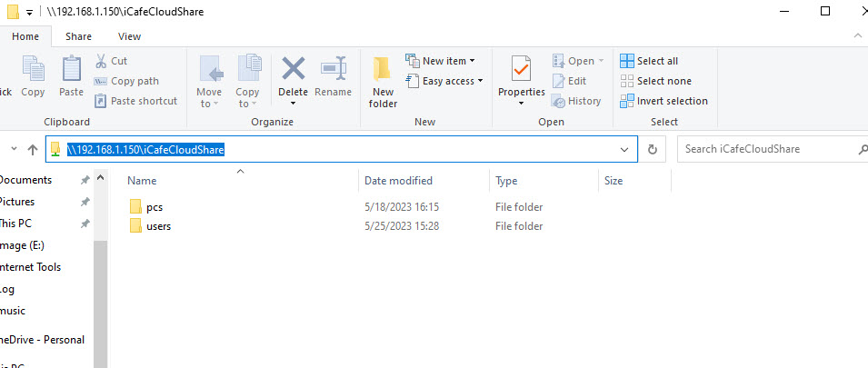
Task: Select the pcs folder
Action: 154,207
